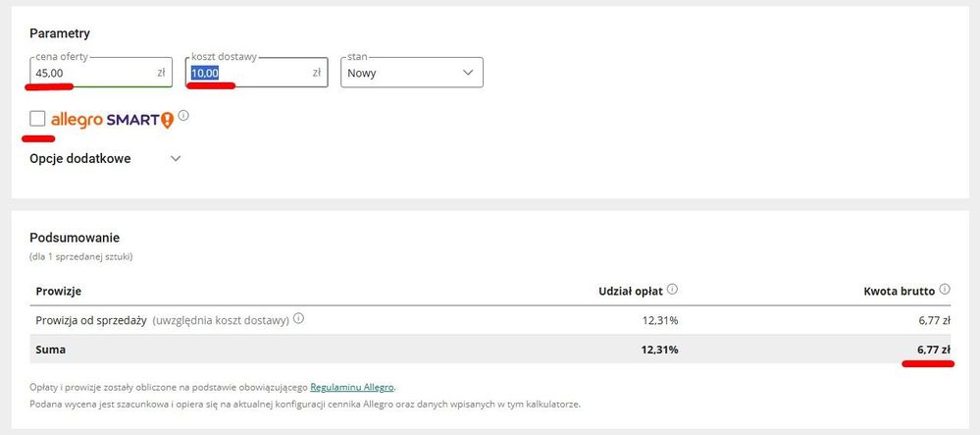Click the Podsumowanie section heading
The height and width of the screenshot is (435, 980).
75,238
